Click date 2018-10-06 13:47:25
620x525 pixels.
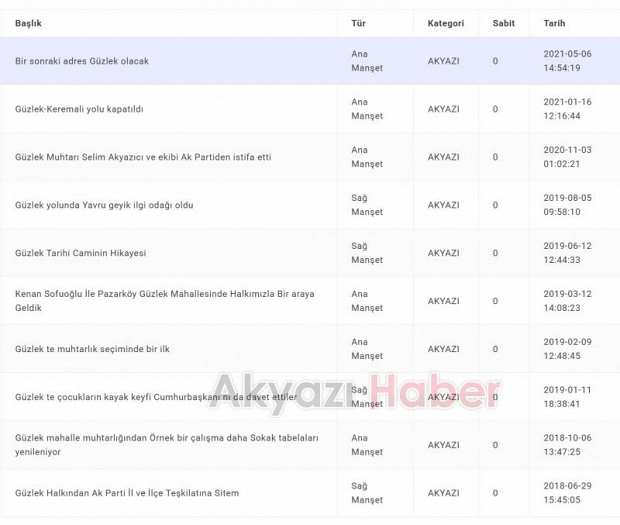[567, 445]
